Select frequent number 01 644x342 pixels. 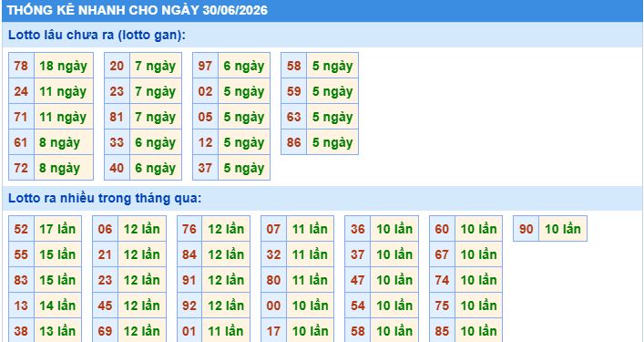[189, 331]
